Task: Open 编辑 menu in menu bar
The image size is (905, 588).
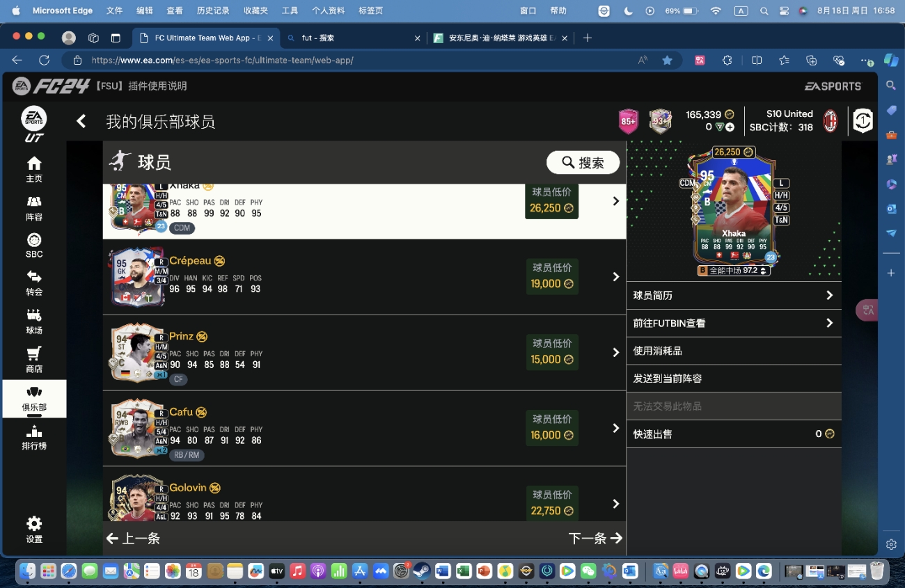Action: (145, 10)
